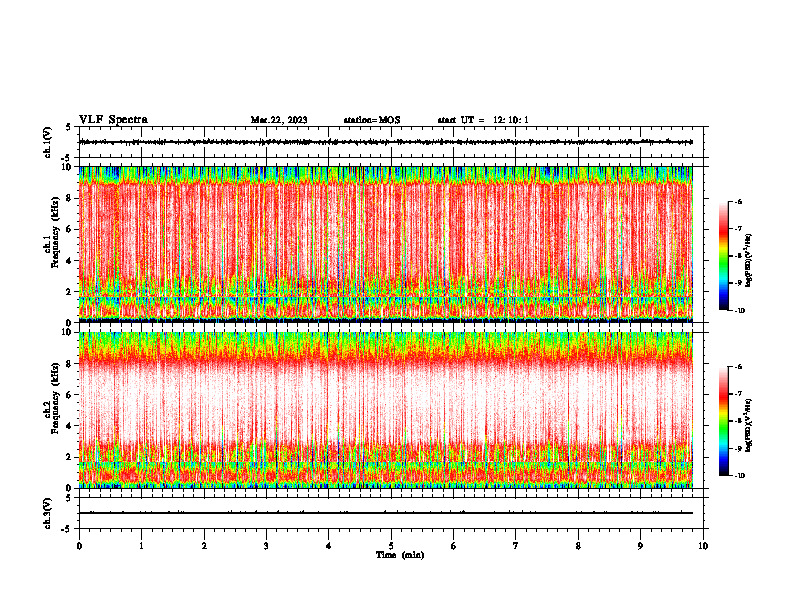Click the "9" tick on the time axis
Image resolution: width=792 pixels, height=612 pixels.
coord(640,546)
